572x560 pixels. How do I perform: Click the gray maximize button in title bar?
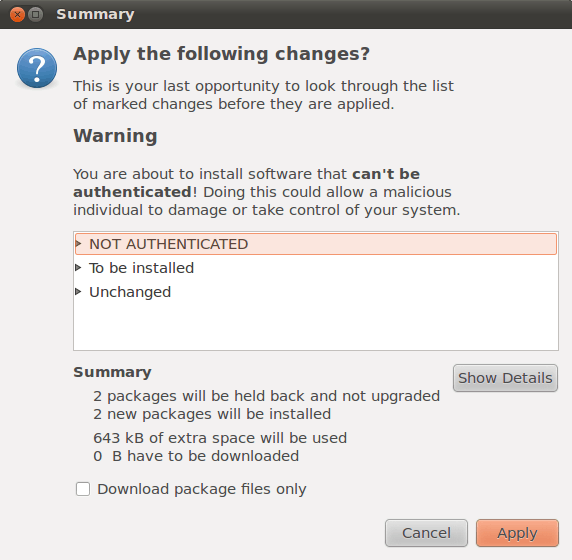tap(35, 15)
